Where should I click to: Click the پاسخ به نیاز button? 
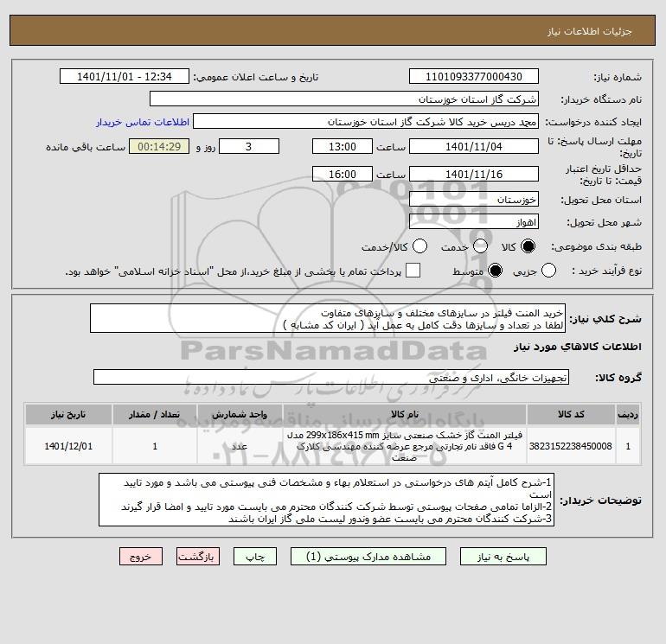[x=503, y=557]
